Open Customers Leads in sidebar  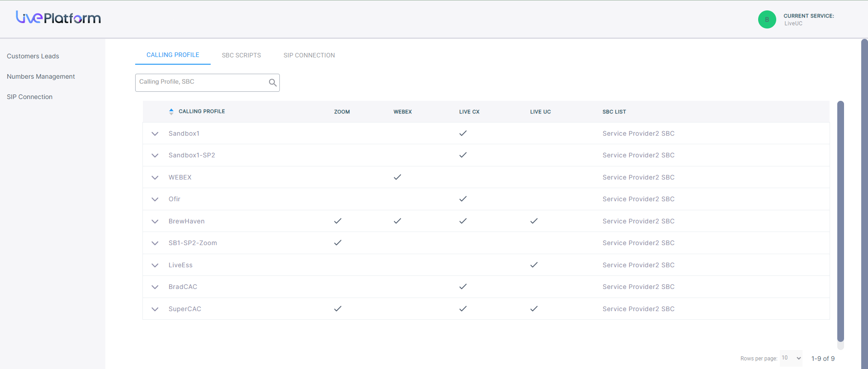click(33, 56)
